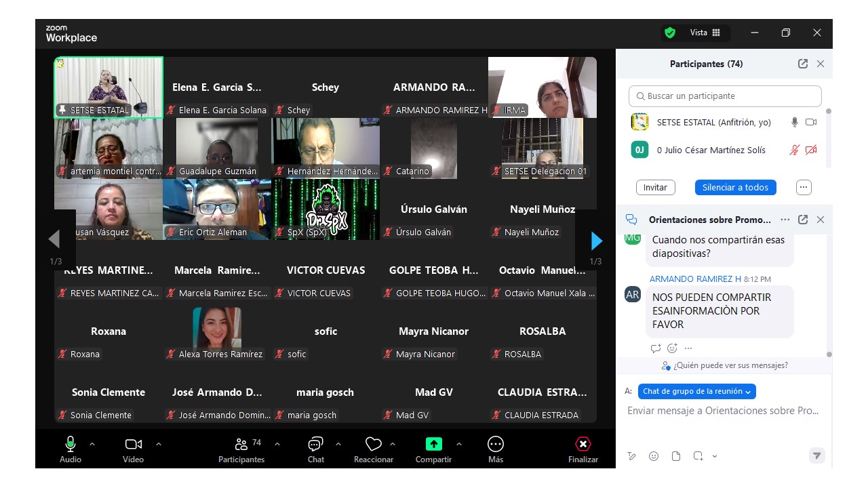The image size is (868, 488).
Task: Toggle the Vídeo camera button
Action: (x=133, y=445)
